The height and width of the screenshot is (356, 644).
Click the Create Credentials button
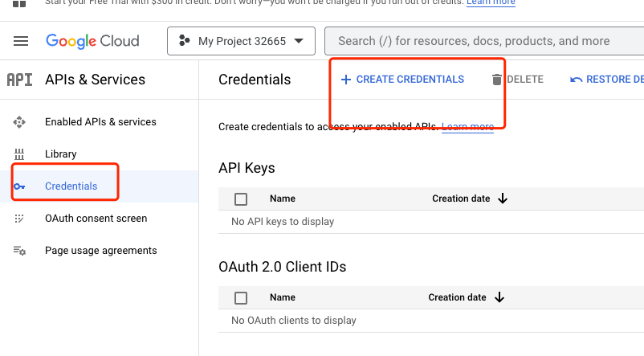(402, 80)
